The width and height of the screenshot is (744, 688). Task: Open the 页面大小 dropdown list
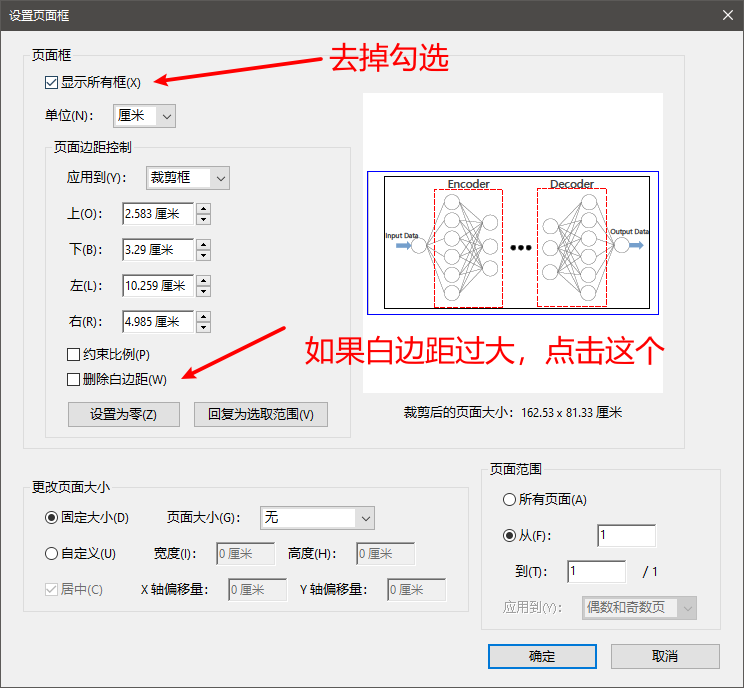(317, 517)
